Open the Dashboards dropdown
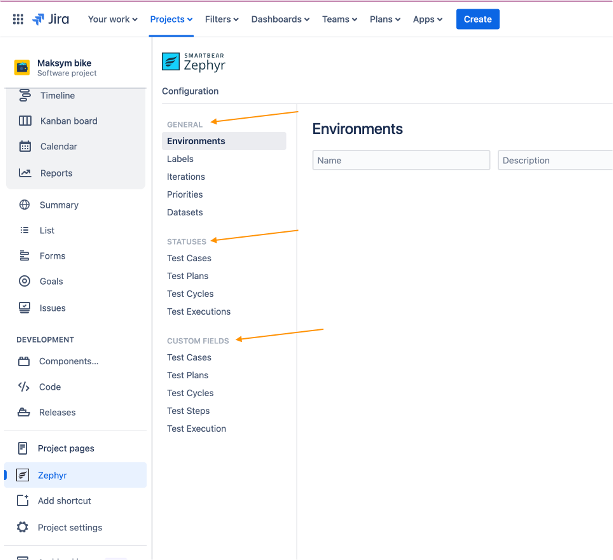The height and width of the screenshot is (560, 613). tap(280, 19)
